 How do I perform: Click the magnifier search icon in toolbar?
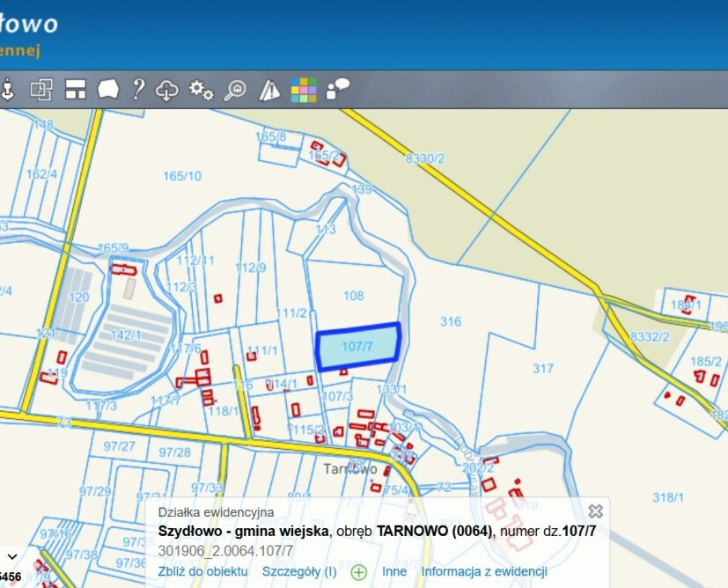[x=235, y=89]
